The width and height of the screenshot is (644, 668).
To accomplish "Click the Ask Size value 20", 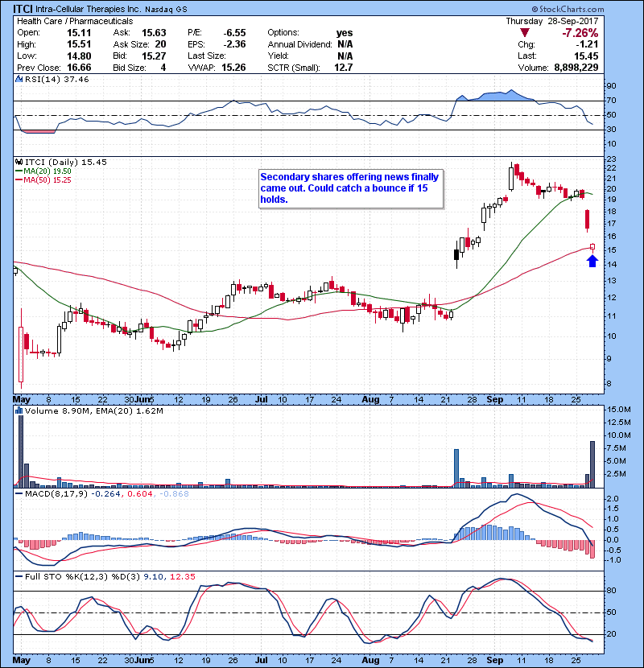I will [160, 44].
